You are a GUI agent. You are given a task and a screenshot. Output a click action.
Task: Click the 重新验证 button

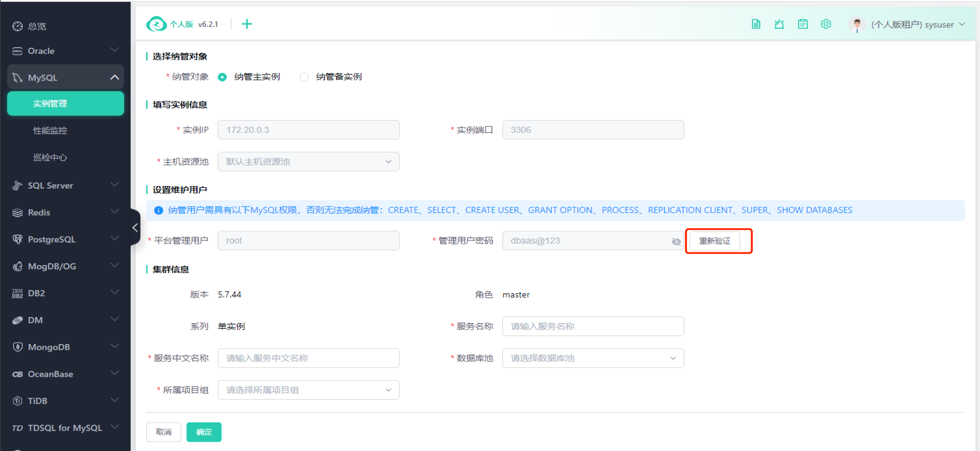715,241
